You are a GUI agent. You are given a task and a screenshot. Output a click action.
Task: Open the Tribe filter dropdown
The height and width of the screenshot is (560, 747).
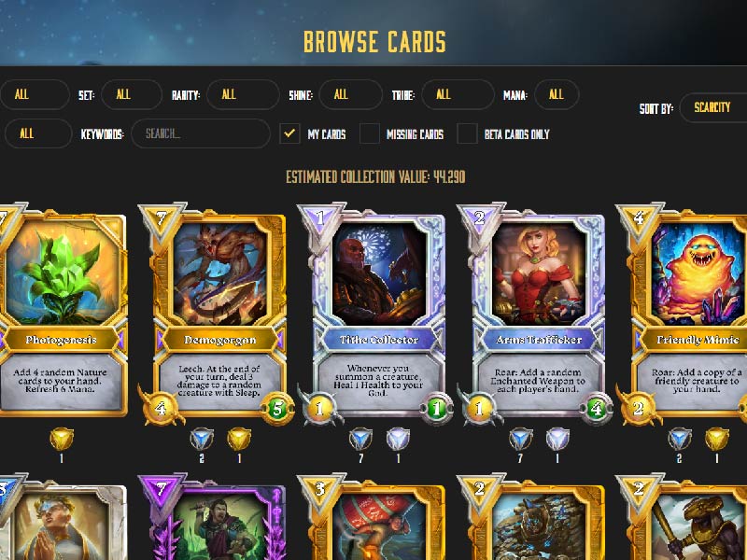(458, 94)
